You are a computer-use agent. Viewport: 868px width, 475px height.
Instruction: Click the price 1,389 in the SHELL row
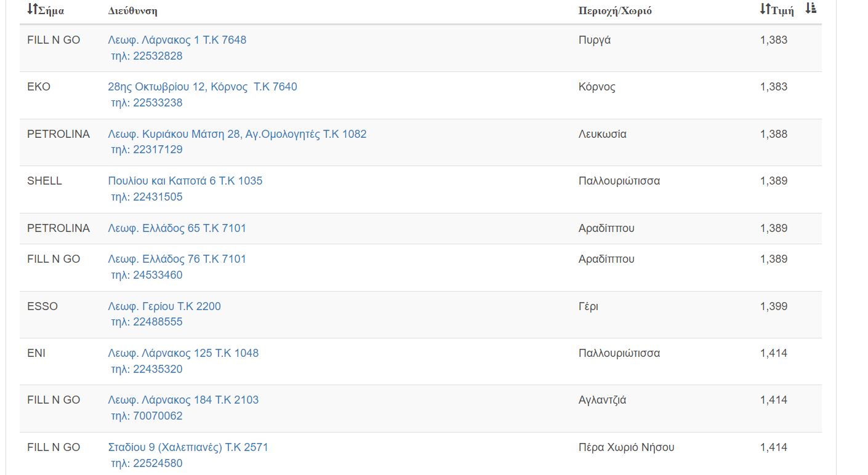click(774, 181)
